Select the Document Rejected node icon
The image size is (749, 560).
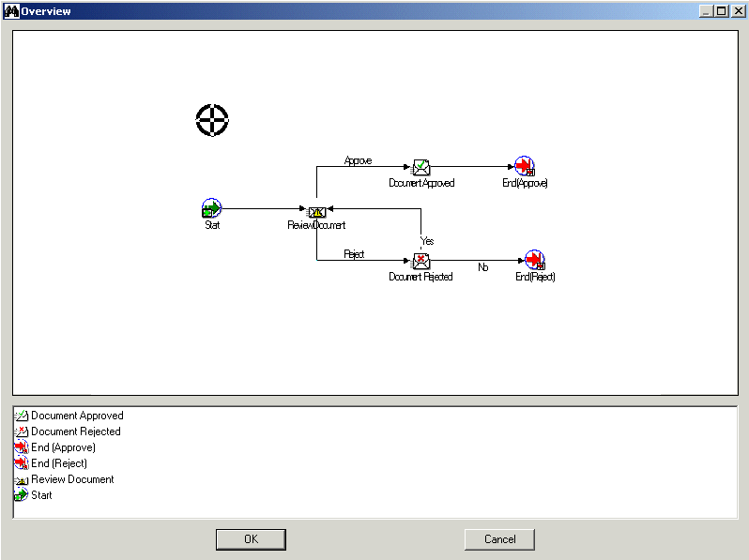point(421,261)
